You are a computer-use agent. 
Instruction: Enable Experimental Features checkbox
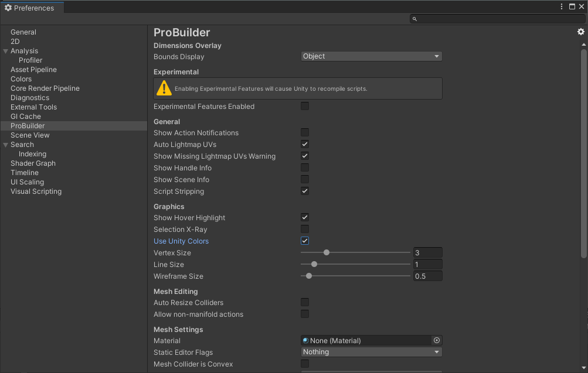coord(305,107)
